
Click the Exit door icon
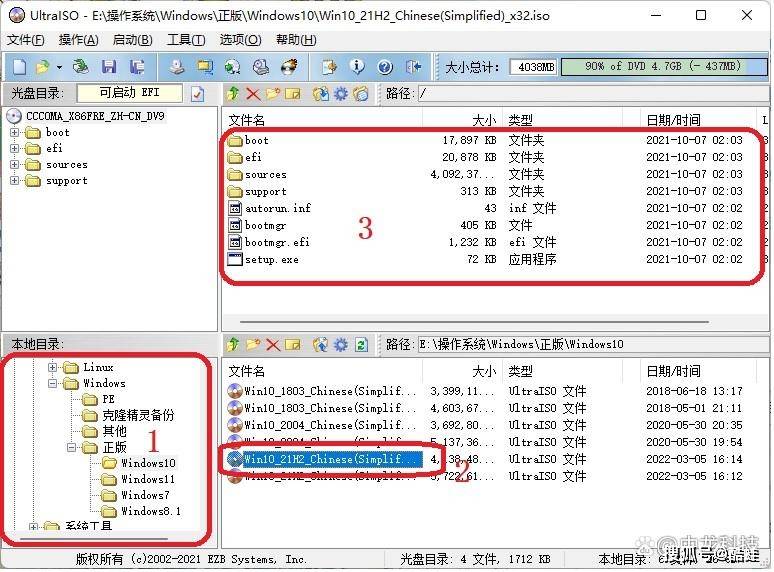(413, 67)
